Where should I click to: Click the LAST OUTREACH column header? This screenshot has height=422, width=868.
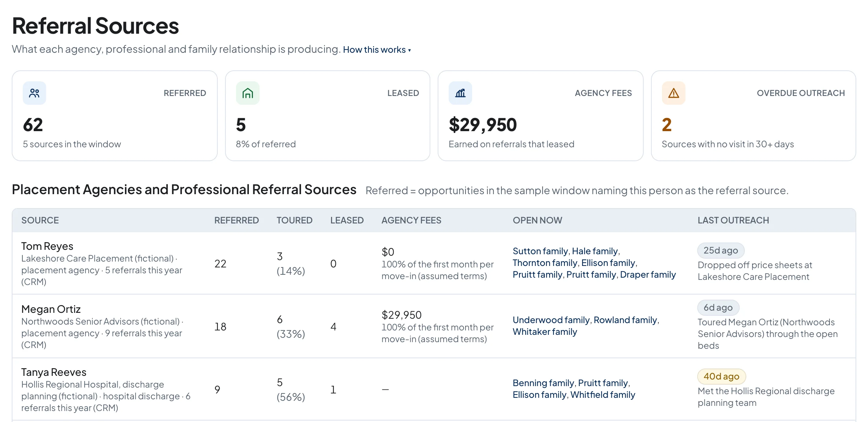click(733, 221)
